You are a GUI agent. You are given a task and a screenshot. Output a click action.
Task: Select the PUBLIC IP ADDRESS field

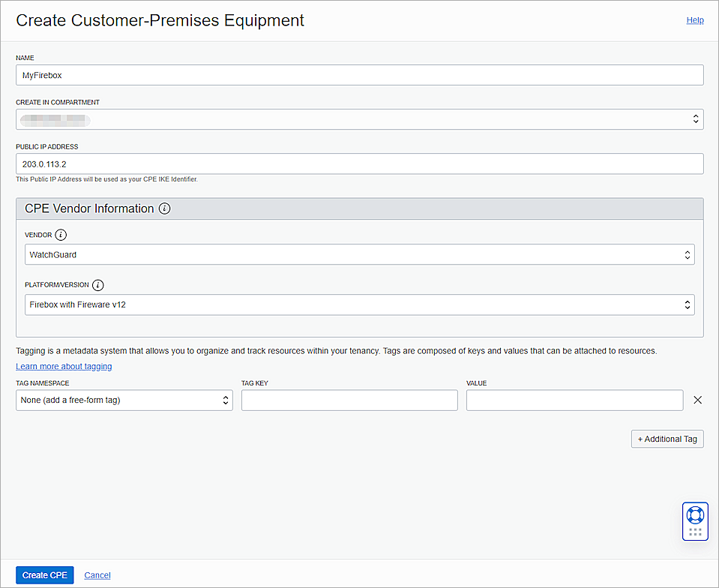[360, 163]
